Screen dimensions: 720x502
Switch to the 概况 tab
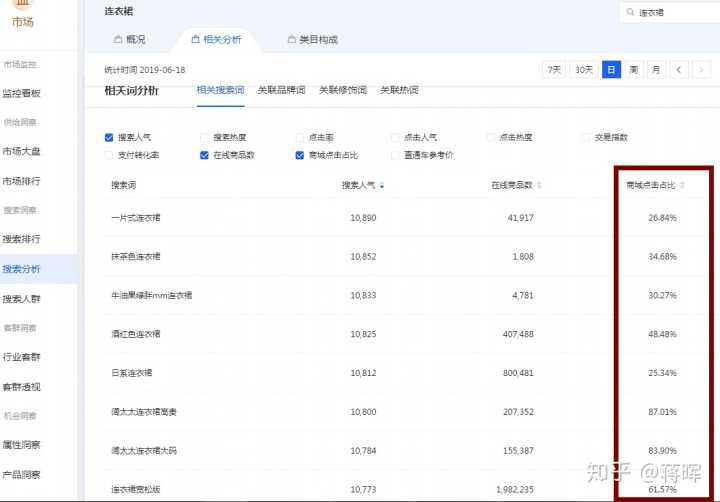[129, 39]
